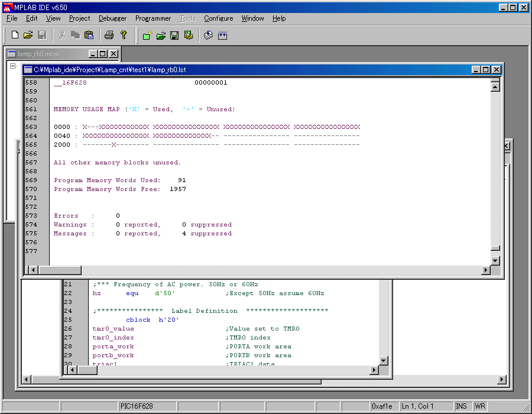Viewport: 532px width, 414px height.
Task: Click the greyed-out Save File diskette icon
Action: click(42, 35)
